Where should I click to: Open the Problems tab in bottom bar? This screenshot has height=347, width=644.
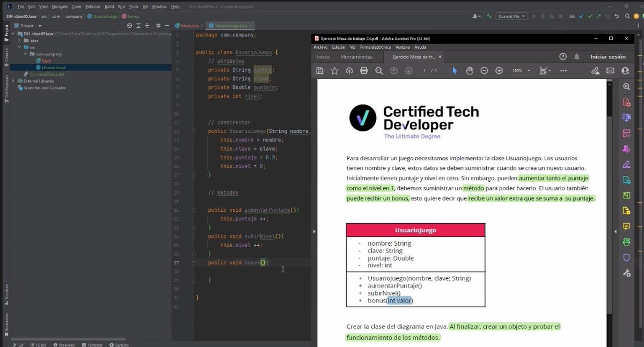[x=64, y=345]
